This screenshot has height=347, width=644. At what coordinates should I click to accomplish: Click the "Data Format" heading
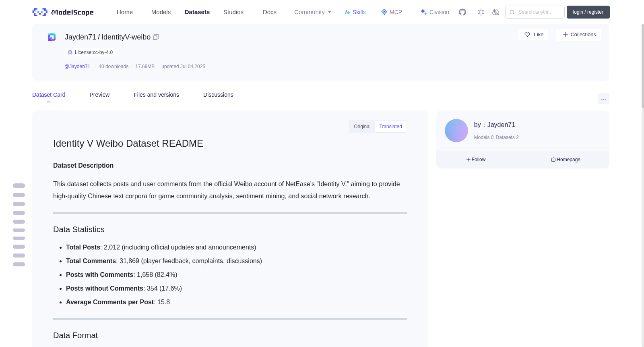[x=76, y=335]
